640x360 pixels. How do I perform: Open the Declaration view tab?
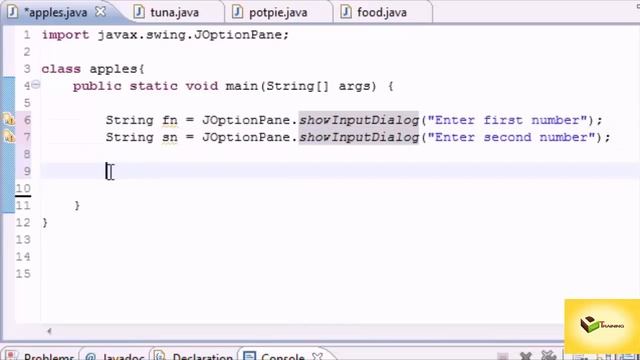(x=194, y=356)
